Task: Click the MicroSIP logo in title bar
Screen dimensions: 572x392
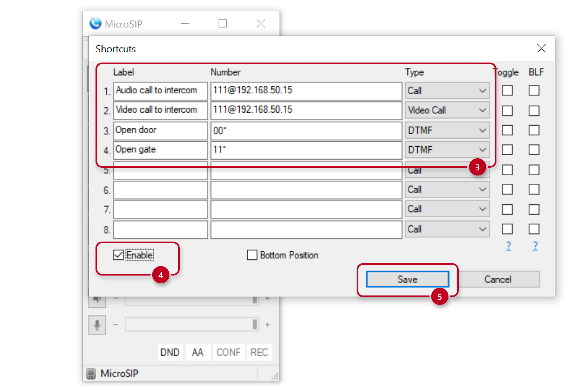Action: click(x=95, y=23)
